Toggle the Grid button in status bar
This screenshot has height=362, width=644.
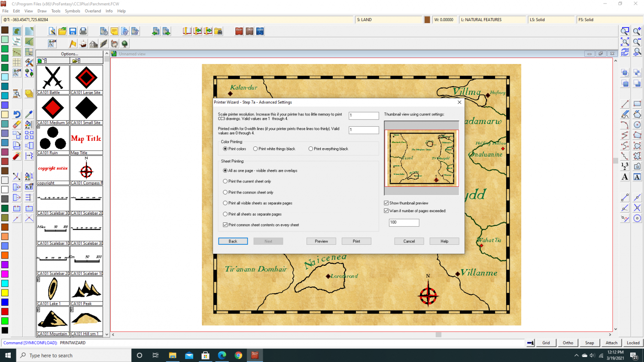[x=546, y=343]
